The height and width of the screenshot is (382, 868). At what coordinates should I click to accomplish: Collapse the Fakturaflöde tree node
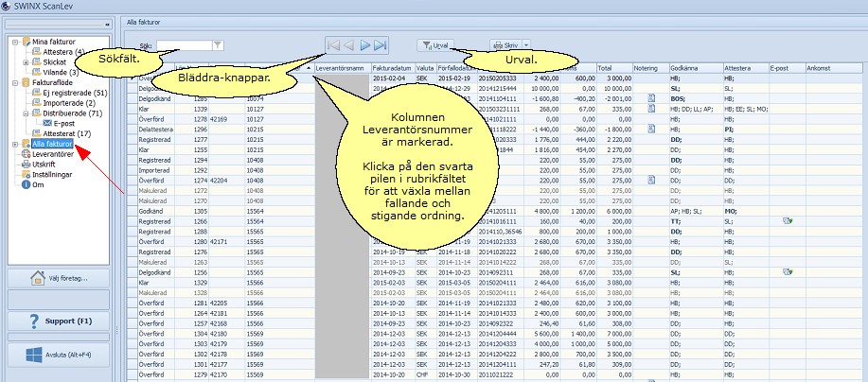(15, 82)
